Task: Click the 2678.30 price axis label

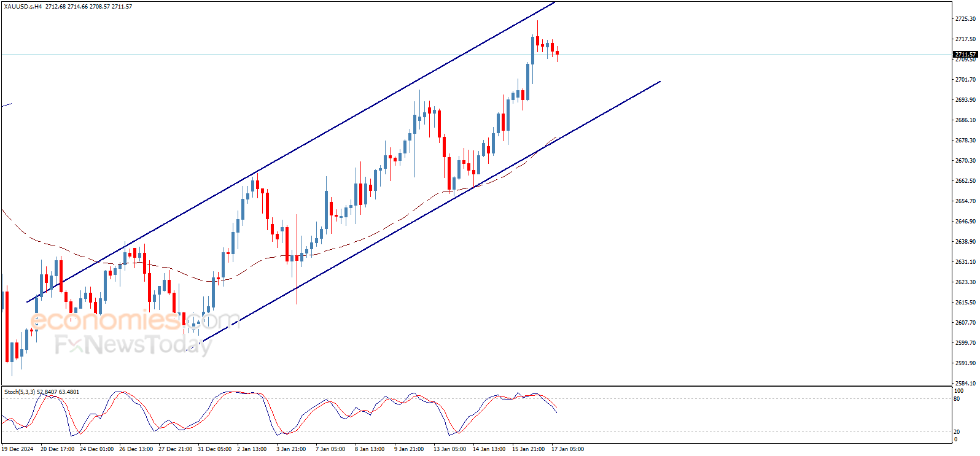Action: point(965,141)
